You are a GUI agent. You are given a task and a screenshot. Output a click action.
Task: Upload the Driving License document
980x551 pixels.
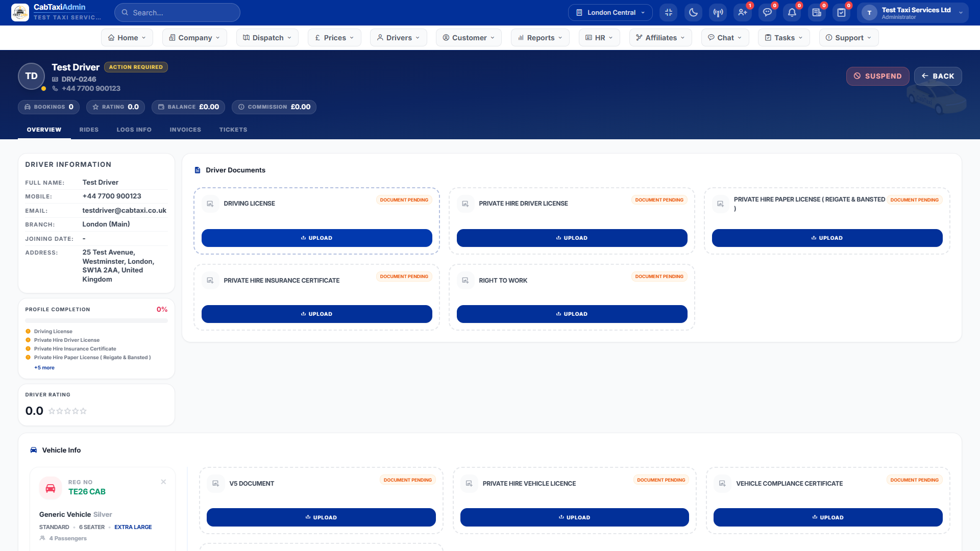317,238
